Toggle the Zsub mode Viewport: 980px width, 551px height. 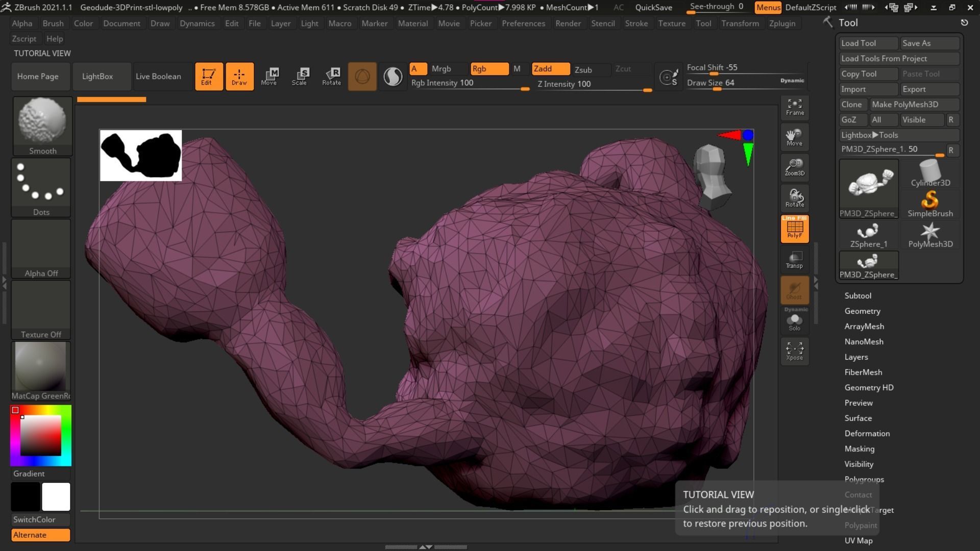591,69
